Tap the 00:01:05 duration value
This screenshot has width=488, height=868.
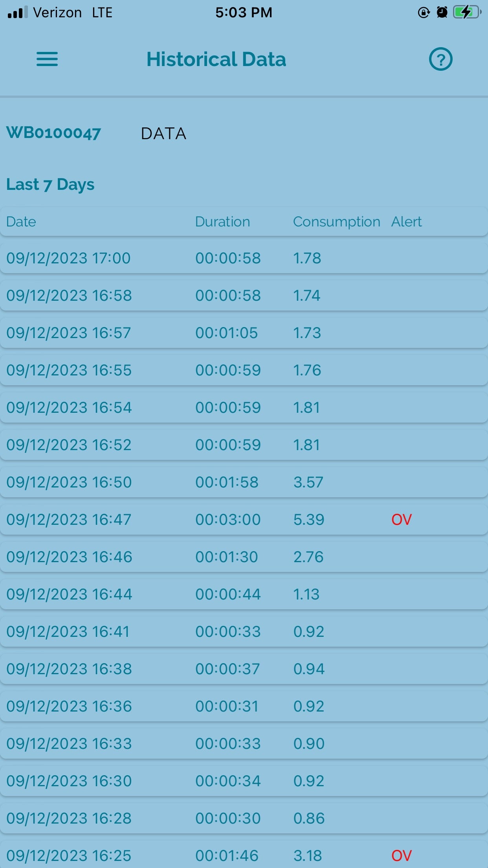click(226, 333)
